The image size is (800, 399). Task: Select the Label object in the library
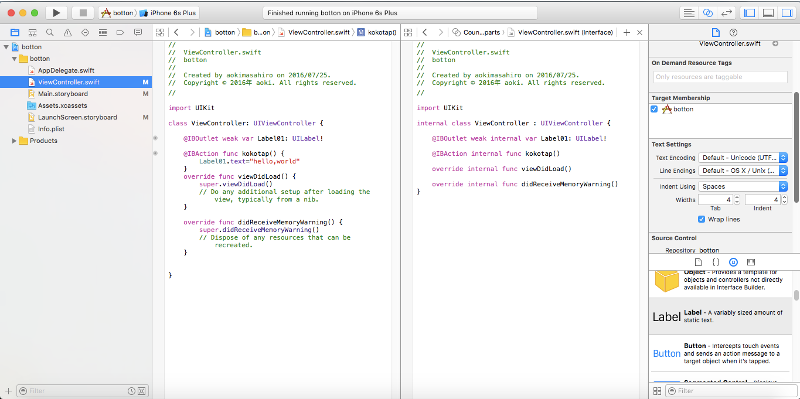click(720, 316)
